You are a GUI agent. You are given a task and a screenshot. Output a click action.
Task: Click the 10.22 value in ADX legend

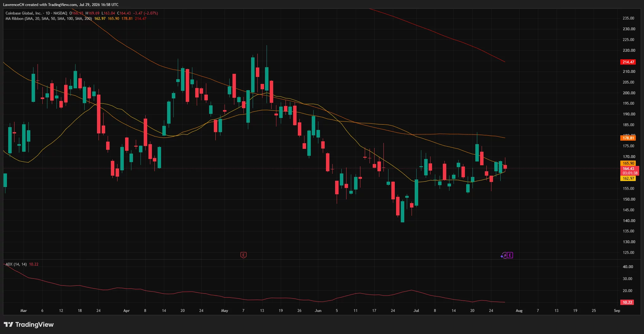(33, 264)
